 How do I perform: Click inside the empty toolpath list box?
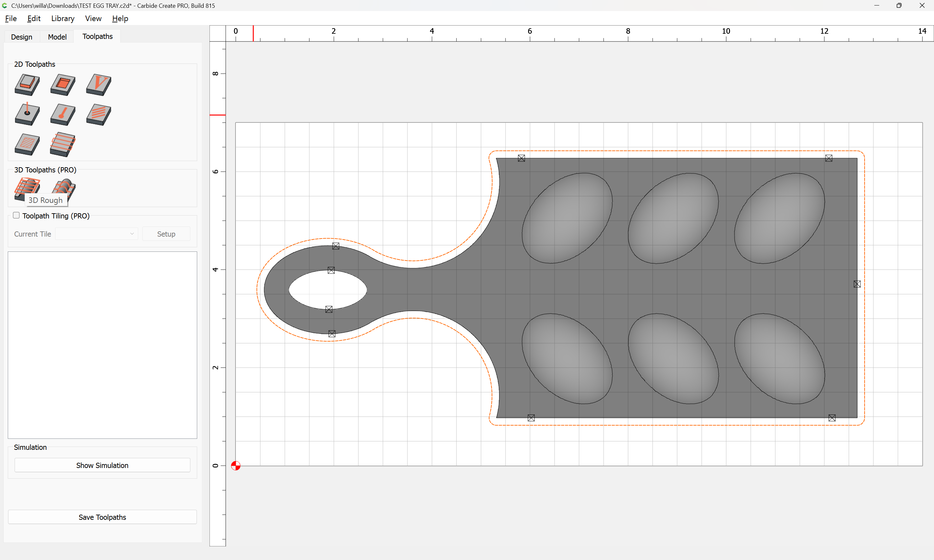102,345
